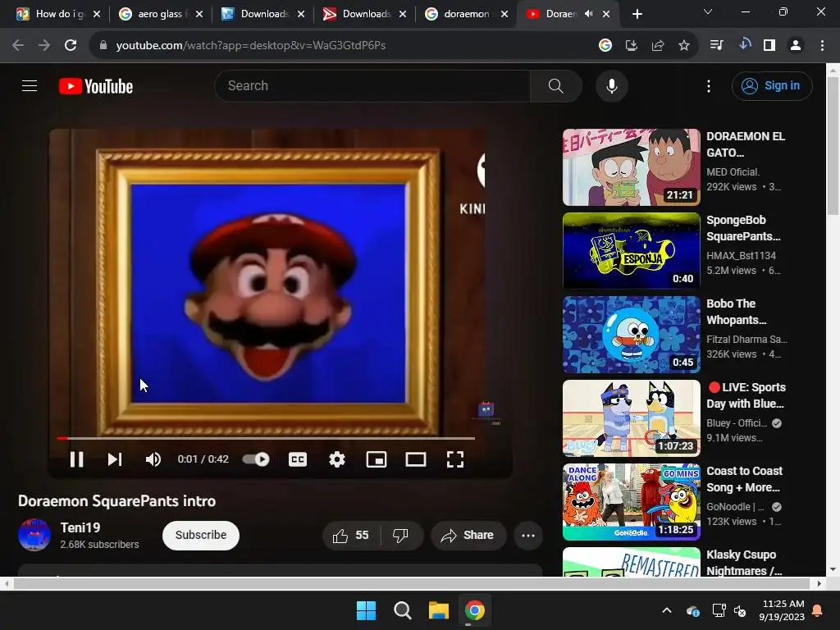Open the Chrome downloads toolbar icon

tap(744, 45)
